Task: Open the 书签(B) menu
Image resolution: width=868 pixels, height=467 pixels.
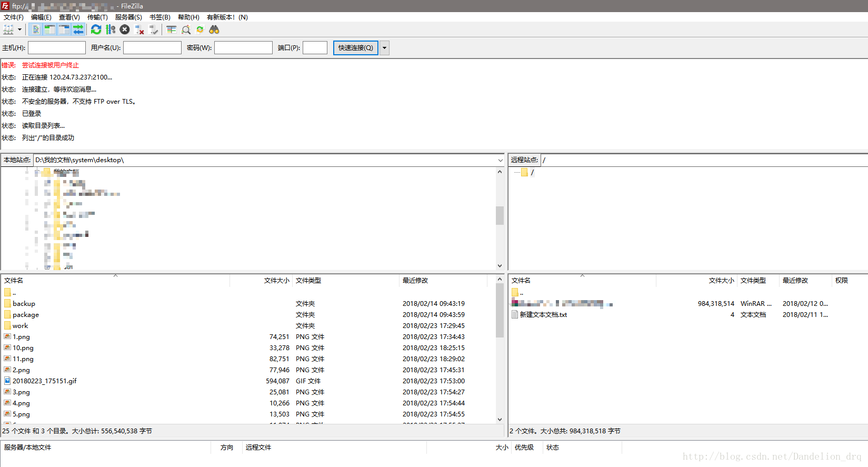Action: 159,17
